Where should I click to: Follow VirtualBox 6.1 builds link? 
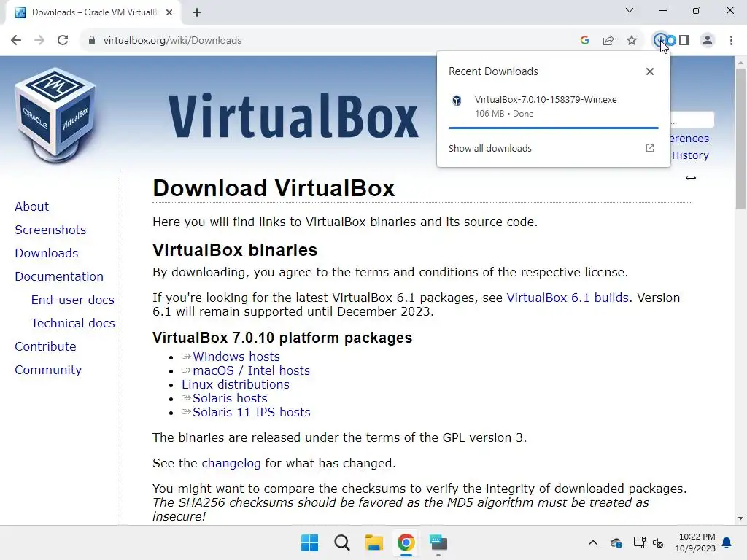568,297
